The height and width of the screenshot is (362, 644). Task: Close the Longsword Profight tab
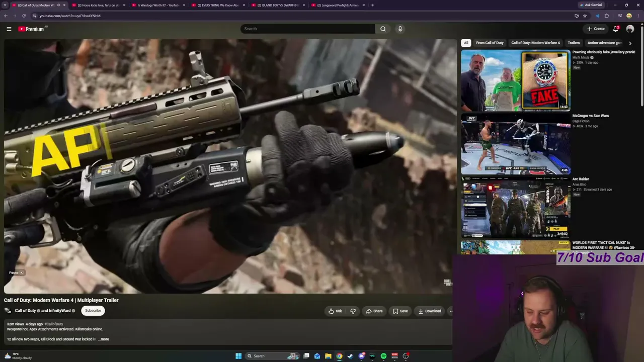click(363, 5)
